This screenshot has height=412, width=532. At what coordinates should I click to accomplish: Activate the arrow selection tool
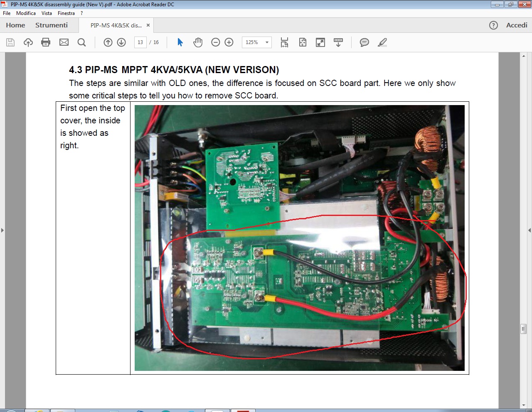(180, 42)
